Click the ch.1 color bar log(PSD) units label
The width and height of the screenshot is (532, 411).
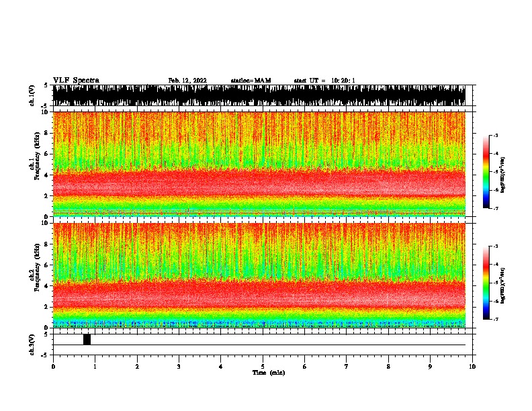(503, 175)
